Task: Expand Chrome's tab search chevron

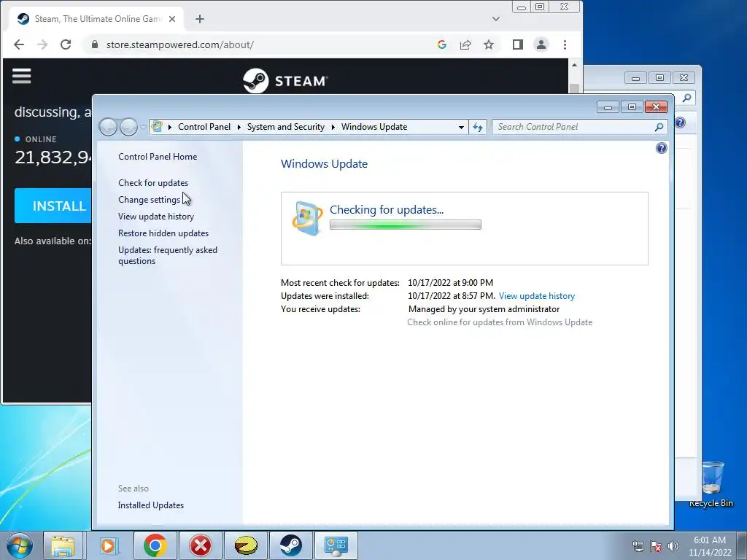Action: click(x=496, y=19)
